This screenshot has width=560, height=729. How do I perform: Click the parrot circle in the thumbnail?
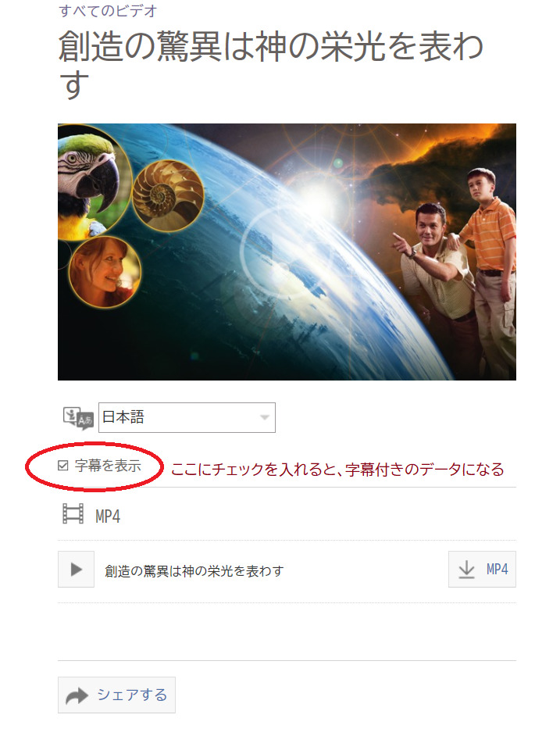(90, 182)
